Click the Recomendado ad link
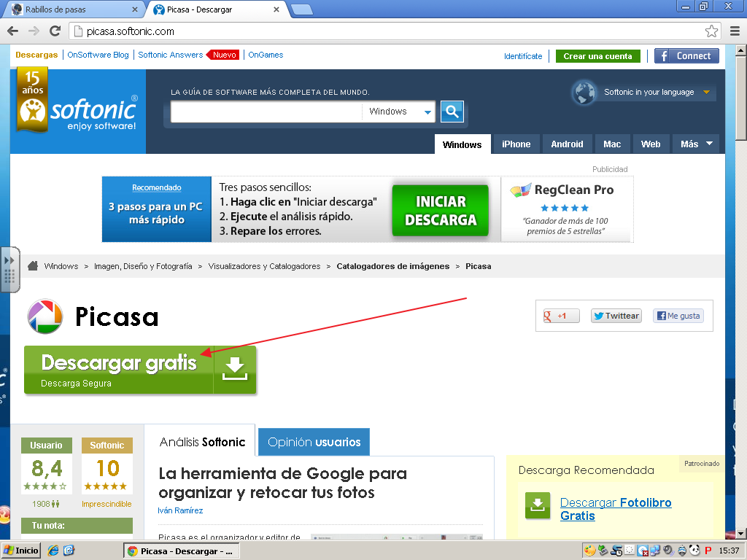The image size is (747, 560). (x=156, y=187)
